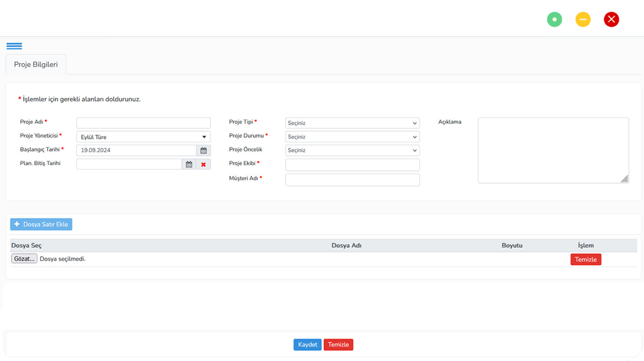The height and width of the screenshot is (361, 644).
Task: Click the green circle window button
Action: (x=555, y=19)
